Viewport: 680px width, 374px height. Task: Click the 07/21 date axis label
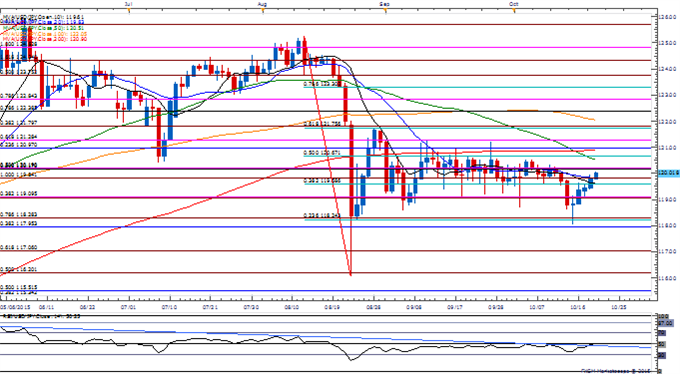click(210, 306)
